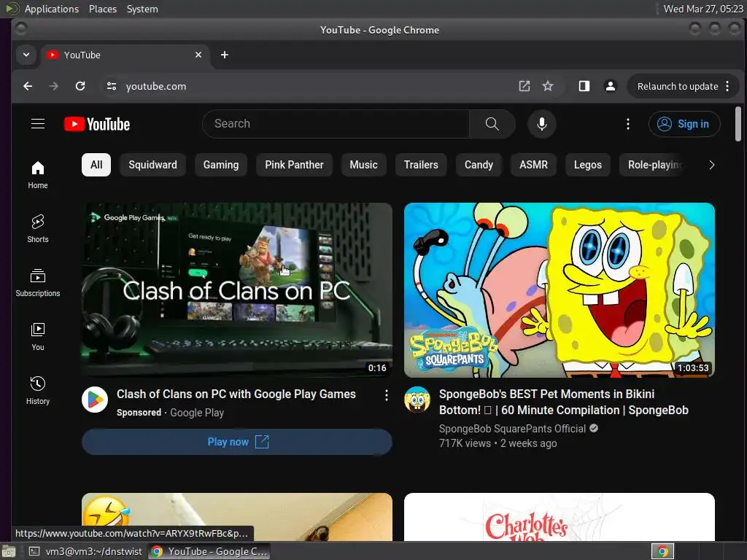Open the Clash of Clans video thumbnail
747x560 pixels.
tap(237, 290)
